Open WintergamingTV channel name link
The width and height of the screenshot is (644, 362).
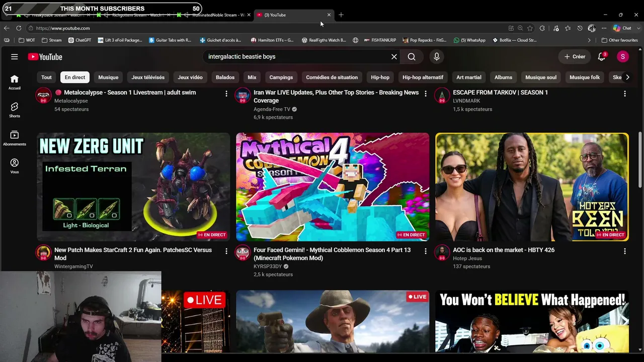73,266
